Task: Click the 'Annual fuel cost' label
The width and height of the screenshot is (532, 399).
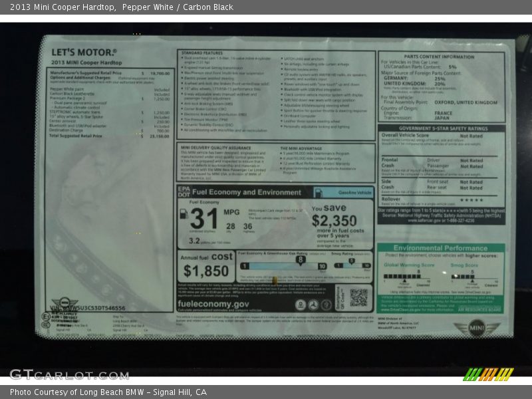Action: 206,257
